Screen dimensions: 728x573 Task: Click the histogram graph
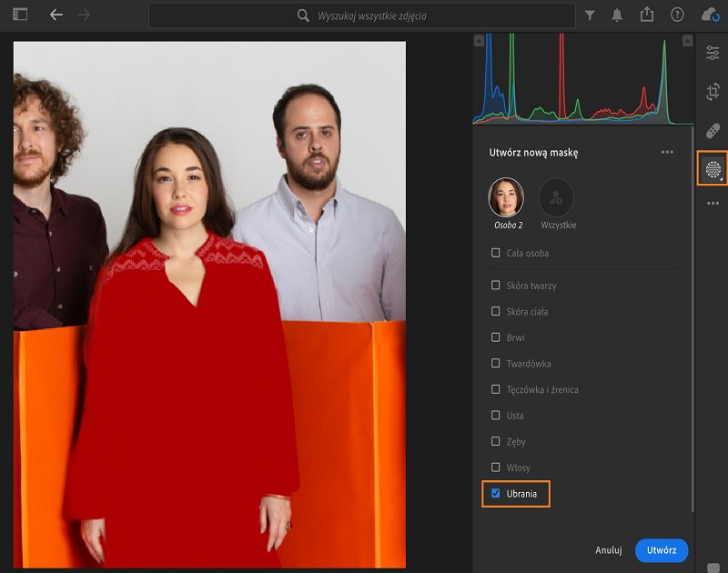pyautogui.click(x=583, y=79)
